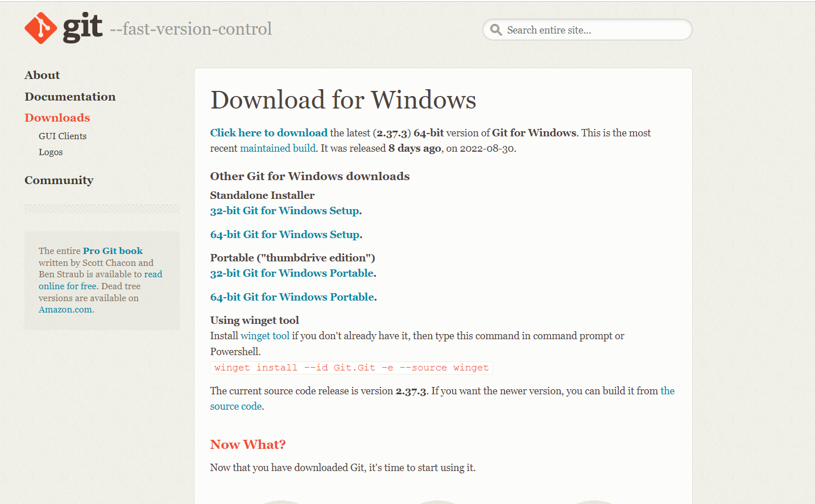Focus the Search entire site field
Screen dimensions: 815x504
[588, 30]
